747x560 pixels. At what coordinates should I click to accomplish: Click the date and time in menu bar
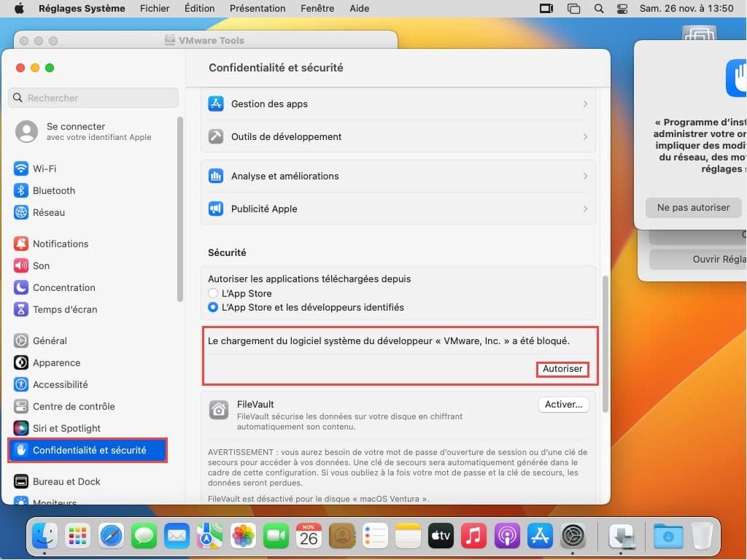click(686, 9)
